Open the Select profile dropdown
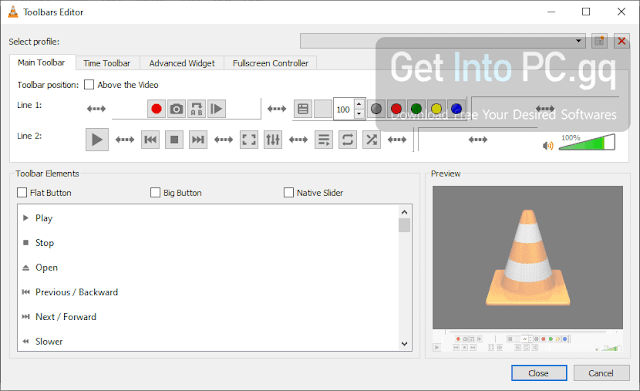Viewport: 640px width, 391px height. pyautogui.click(x=443, y=41)
